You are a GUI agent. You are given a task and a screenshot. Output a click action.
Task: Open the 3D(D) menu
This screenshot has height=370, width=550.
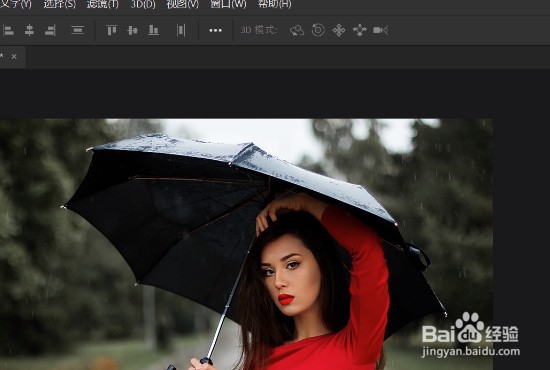click(143, 4)
